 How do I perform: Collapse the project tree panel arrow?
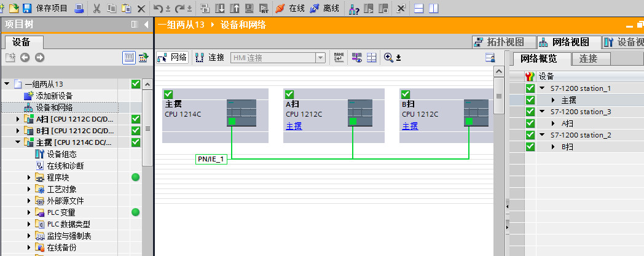tap(146, 25)
